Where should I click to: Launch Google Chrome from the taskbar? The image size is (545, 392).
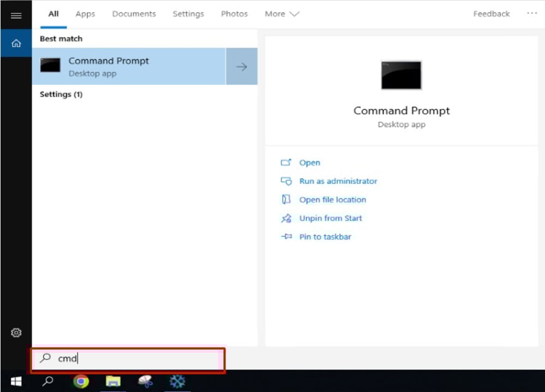pos(81,381)
